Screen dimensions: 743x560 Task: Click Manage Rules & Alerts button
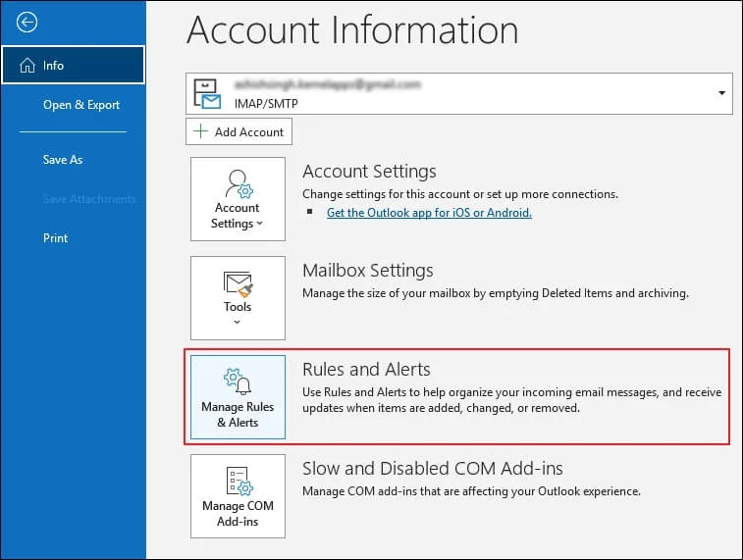[238, 396]
